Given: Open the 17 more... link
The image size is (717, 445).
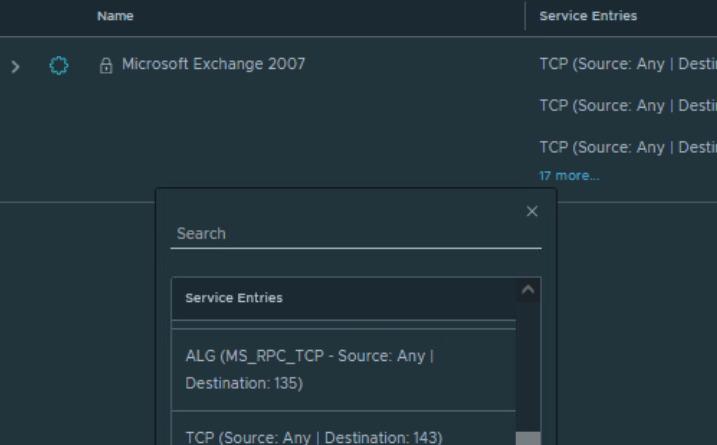Looking at the screenshot, I should click(x=569, y=176).
